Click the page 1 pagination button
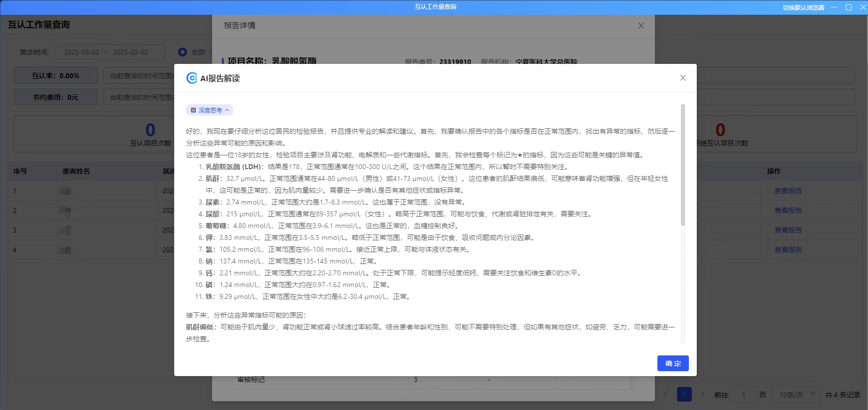868x410 pixels. point(684,394)
